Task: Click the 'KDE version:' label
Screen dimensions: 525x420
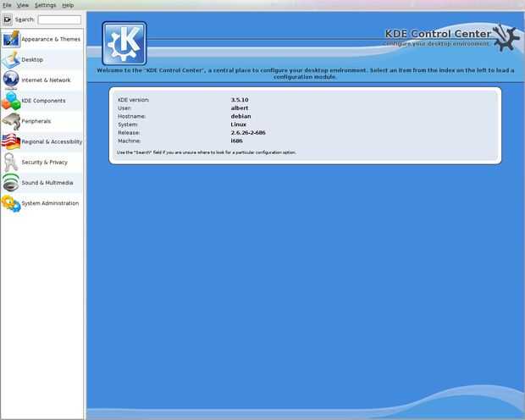Action: pyautogui.click(x=133, y=100)
